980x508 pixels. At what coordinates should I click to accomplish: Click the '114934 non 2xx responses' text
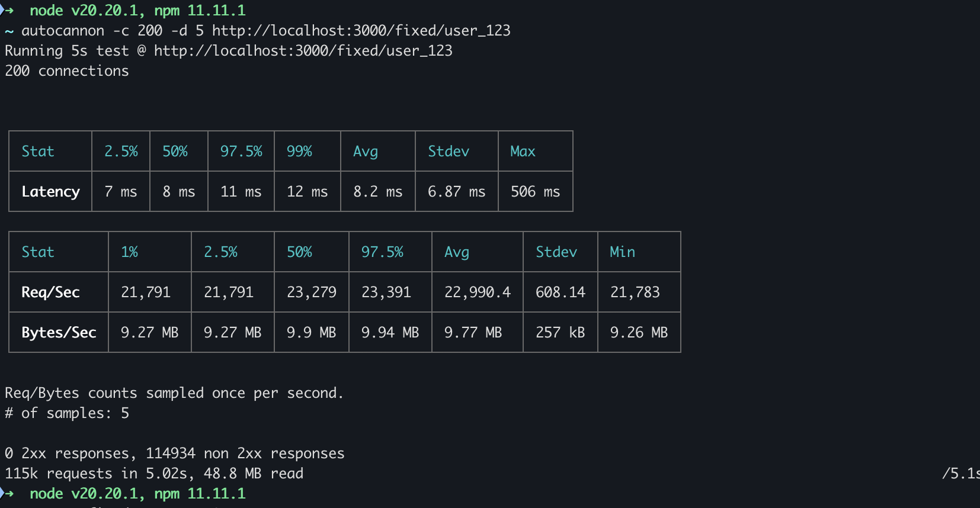[245, 454]
